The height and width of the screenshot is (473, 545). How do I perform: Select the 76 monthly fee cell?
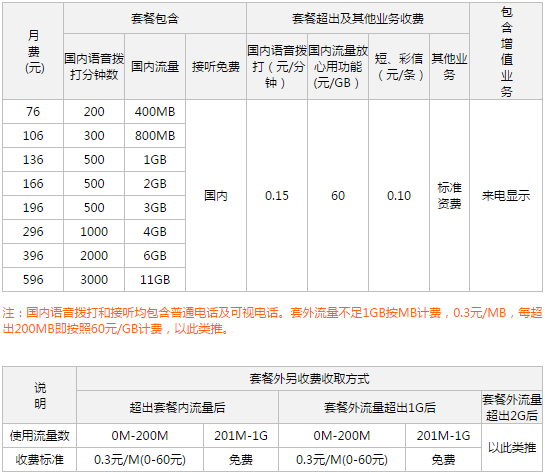(33, 112)
